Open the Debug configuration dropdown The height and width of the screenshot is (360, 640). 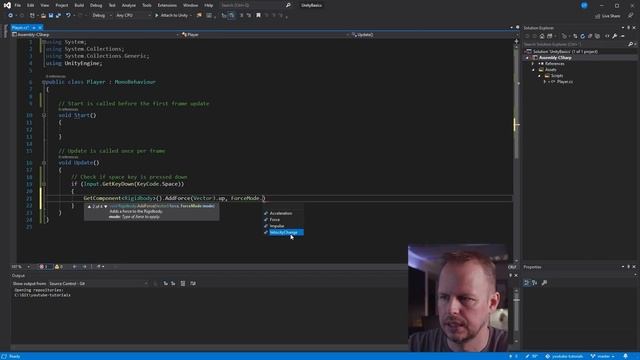[102, 16]
